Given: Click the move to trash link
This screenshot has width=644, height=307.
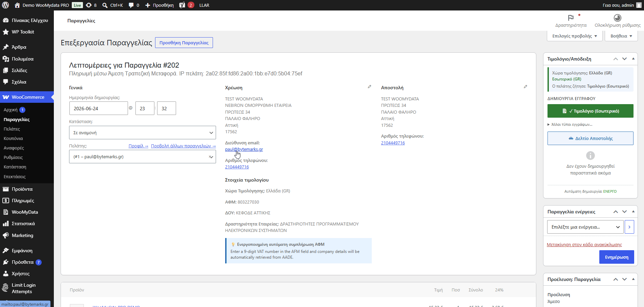Looking at the screenshot, I should [584, 244].
